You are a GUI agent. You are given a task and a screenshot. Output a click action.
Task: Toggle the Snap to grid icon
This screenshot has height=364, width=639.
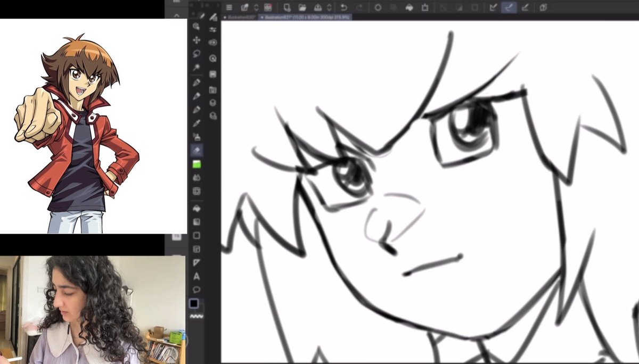pos(525,7)
